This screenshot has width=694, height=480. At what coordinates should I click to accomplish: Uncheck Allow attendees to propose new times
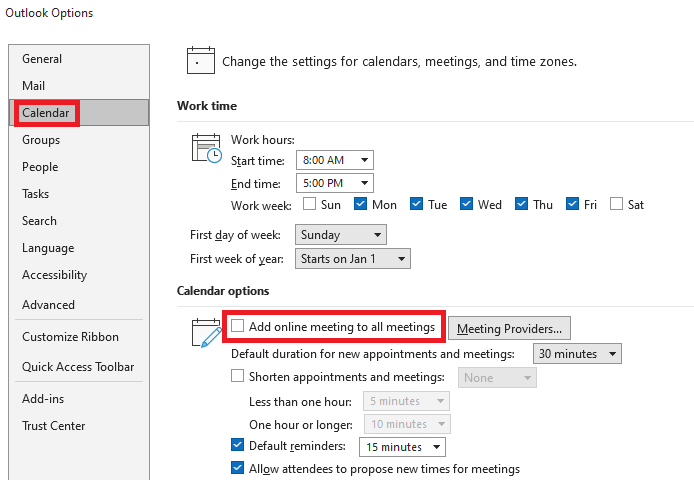tap(238, 468)
